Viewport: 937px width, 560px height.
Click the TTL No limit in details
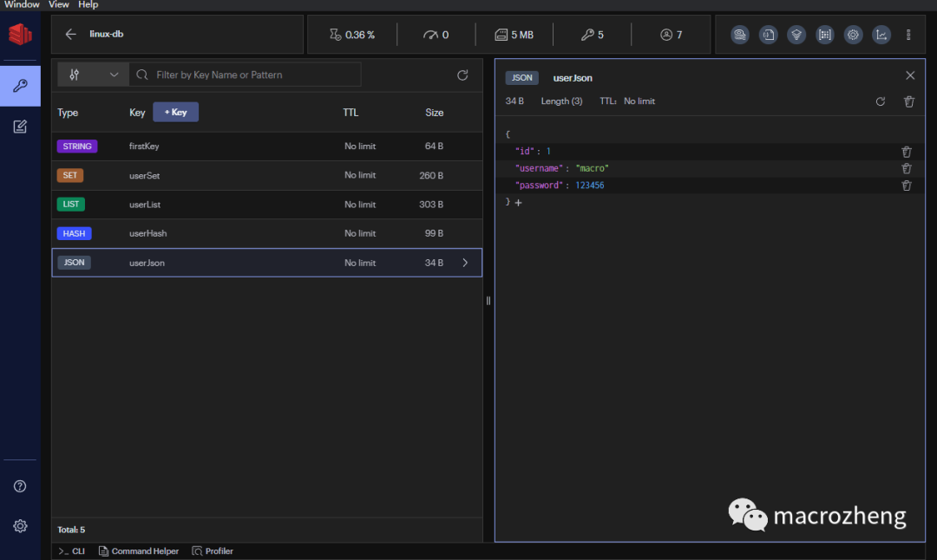tap(639, 101)
